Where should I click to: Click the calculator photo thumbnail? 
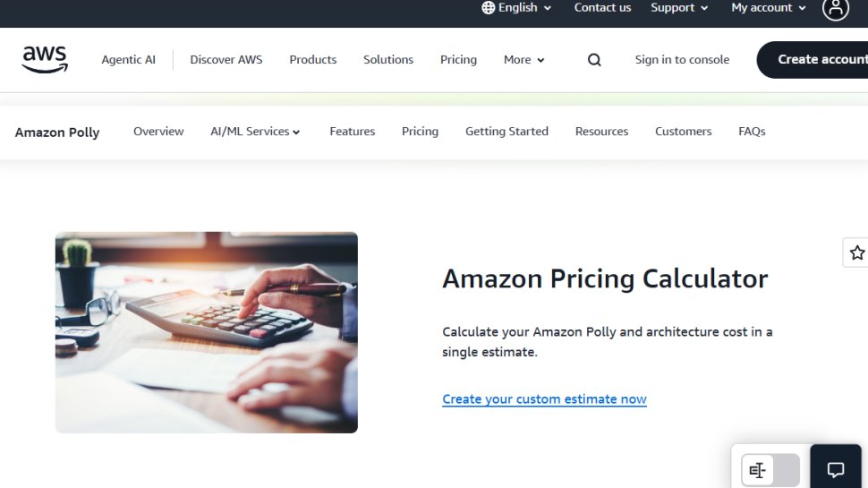[x=207, y=332]
